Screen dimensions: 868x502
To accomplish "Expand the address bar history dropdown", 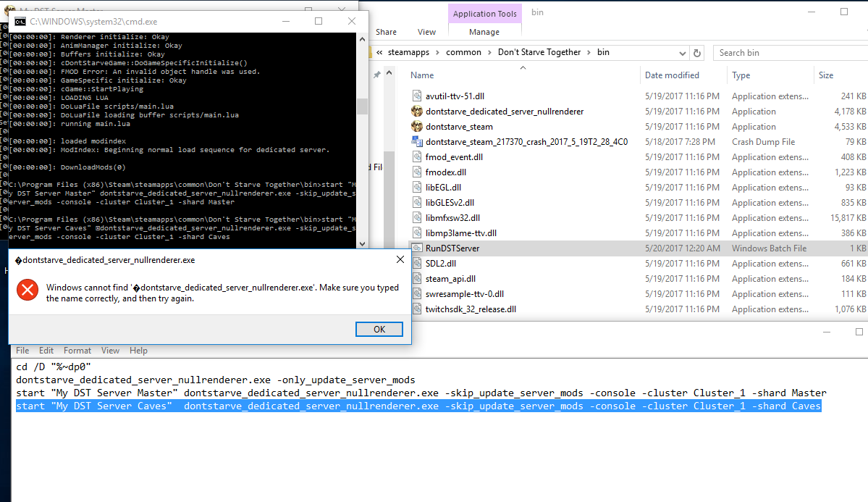I will tap(683, 53).
